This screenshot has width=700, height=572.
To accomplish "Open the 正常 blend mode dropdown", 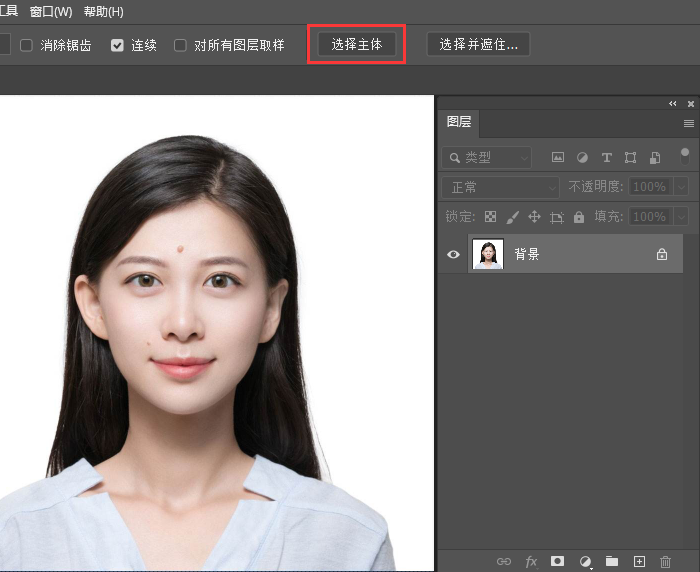I will [x=501, y=187].
